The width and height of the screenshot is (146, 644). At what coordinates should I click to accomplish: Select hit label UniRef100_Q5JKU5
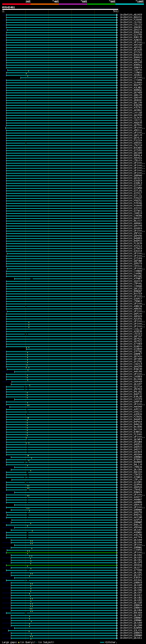tap(131, 50)
